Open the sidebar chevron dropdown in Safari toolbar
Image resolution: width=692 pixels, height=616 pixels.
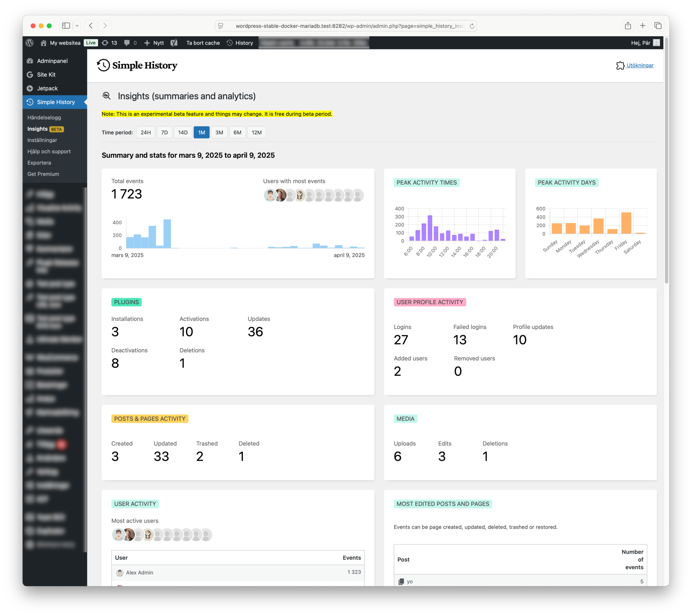click(77, 25)
